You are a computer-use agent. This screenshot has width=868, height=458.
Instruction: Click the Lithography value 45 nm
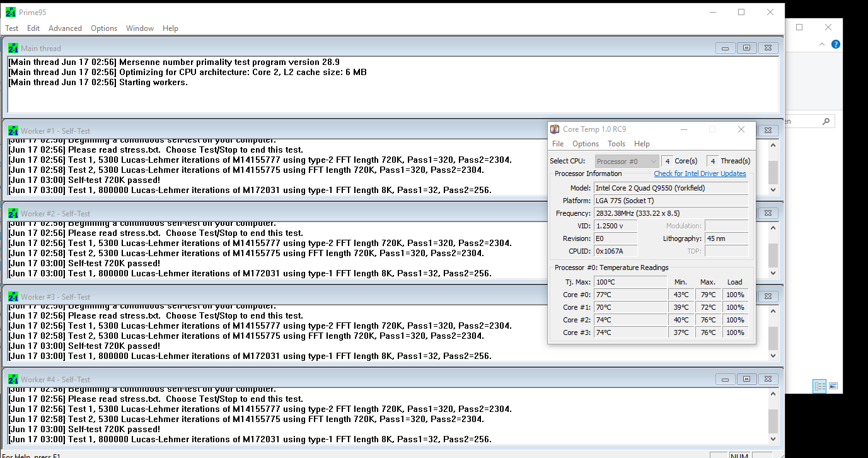[x=727, y=238]
